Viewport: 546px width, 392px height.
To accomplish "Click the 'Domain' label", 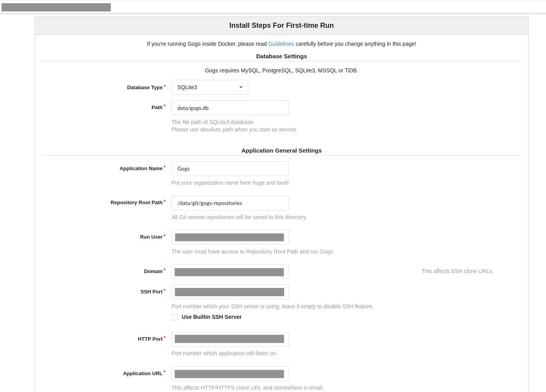I will 153,272.
